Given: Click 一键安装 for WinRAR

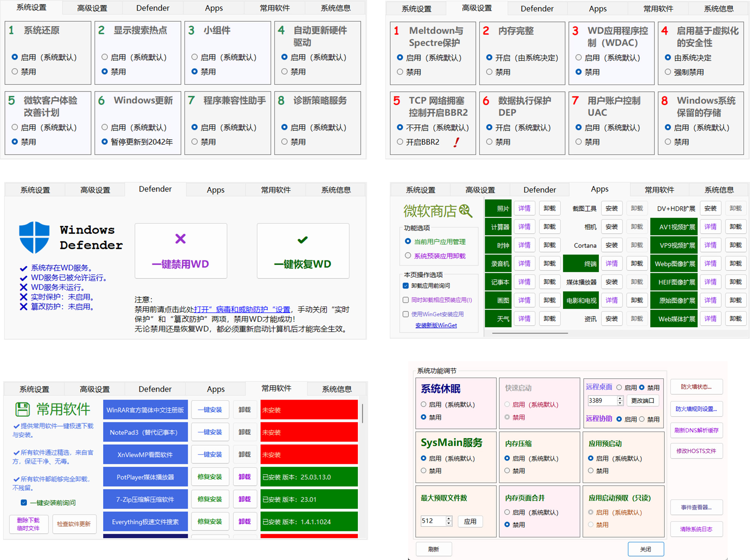Looking at the screenshot, I should (210, 410).
